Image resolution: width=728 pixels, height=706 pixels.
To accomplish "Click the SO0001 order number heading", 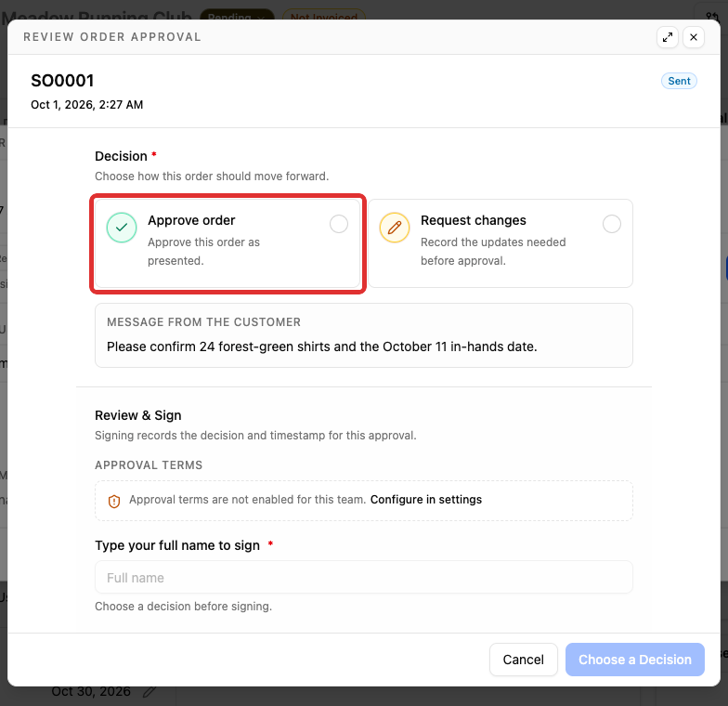I will [x=63, y=81].
